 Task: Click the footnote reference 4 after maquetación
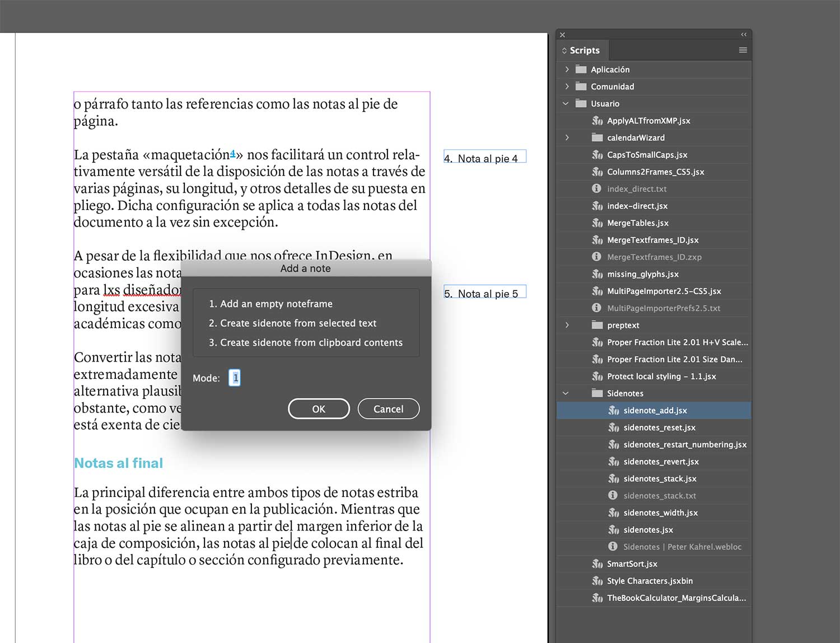233,153
